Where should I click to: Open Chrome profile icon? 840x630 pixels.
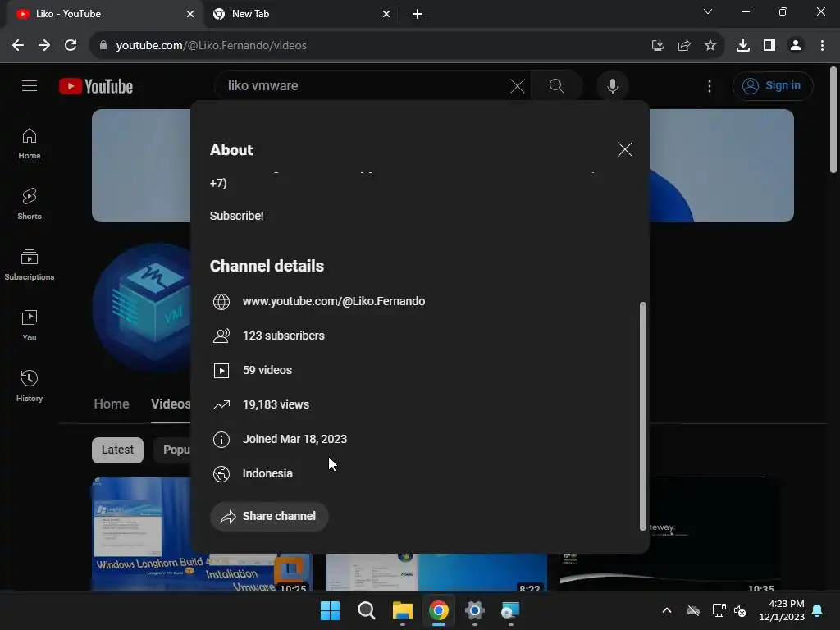(x=796, y=46)
